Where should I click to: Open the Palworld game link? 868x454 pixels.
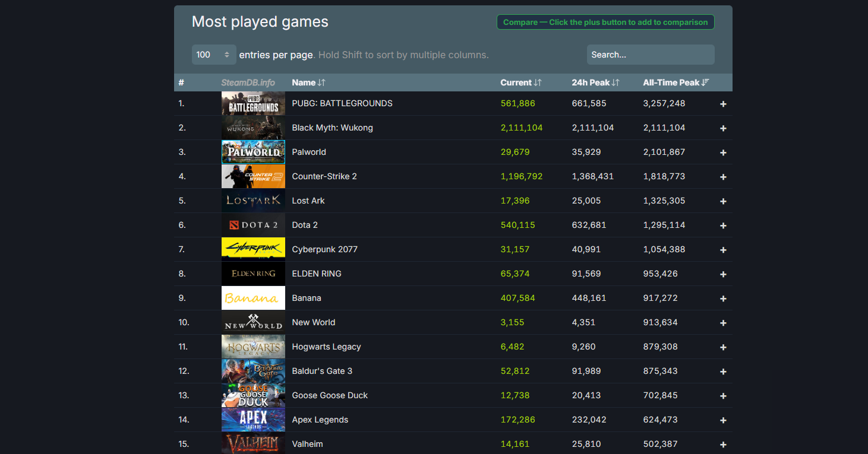(309, 152)
